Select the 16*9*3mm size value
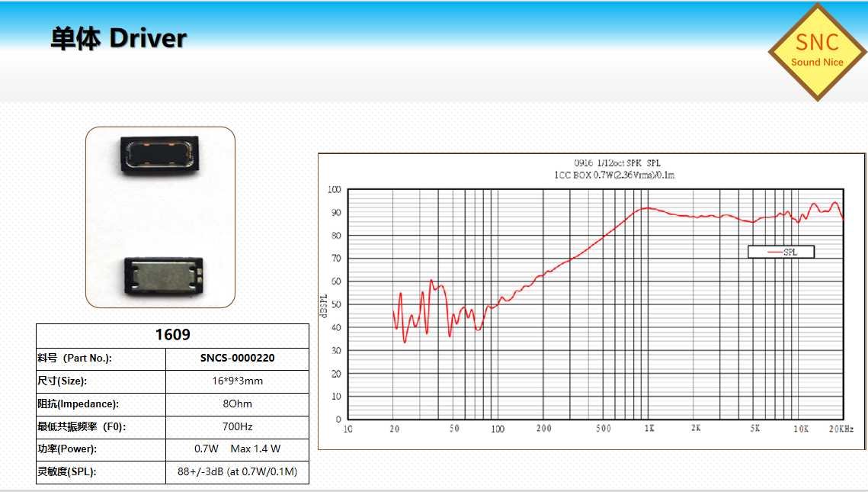 pyautogui.click(x=237, y=381)
